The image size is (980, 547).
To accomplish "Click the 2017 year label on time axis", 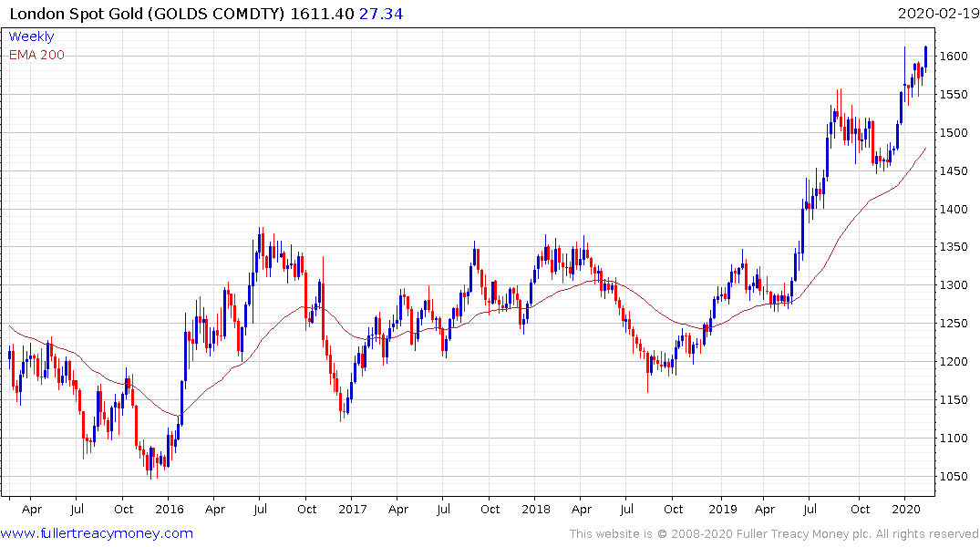I will coord(353,509).
